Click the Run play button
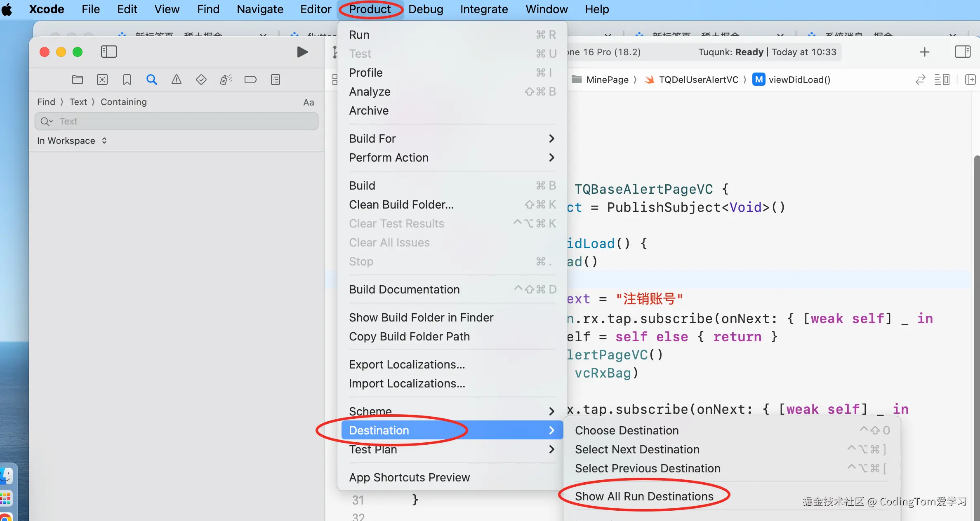 pos(302,52)
